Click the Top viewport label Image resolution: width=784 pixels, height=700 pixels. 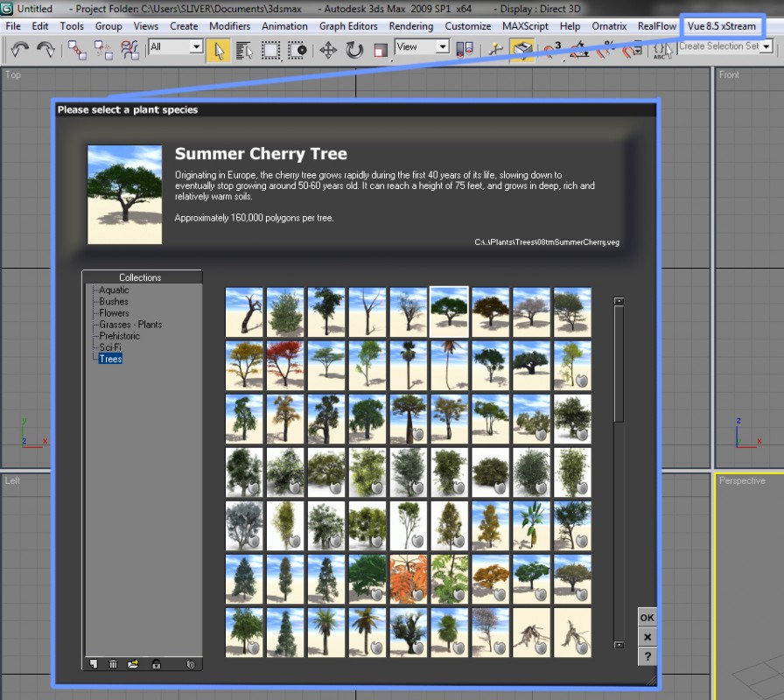pos(13,74)
